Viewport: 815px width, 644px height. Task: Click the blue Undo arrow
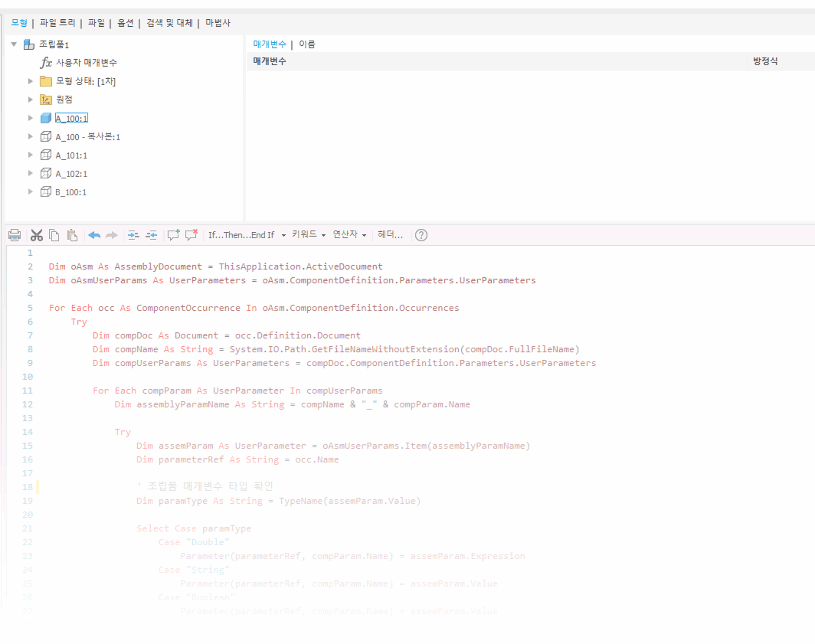[x=94, y=235]
